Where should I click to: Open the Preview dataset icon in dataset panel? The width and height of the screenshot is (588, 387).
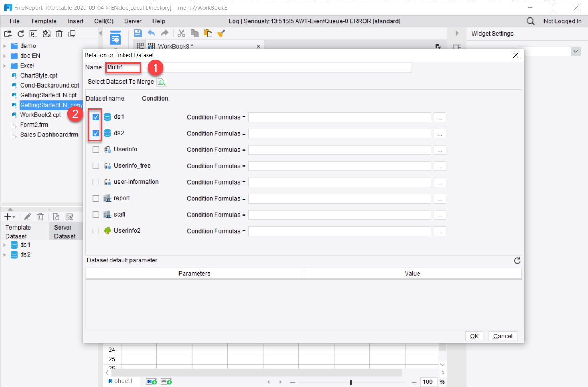(x=56, y=216)
